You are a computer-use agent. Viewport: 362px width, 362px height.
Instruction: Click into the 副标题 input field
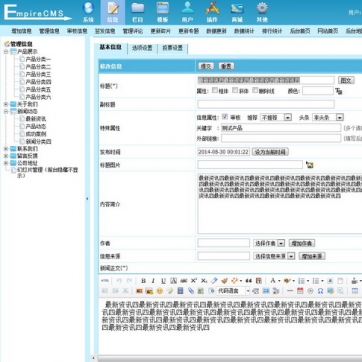[x=266, y=104]
